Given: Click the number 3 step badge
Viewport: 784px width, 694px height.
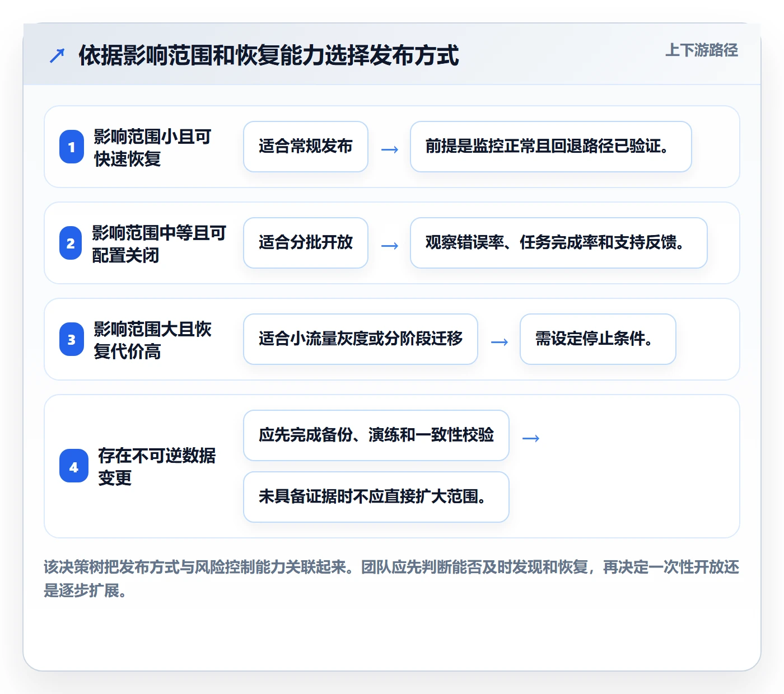Looking at the screenshot, I should point(72,339).
